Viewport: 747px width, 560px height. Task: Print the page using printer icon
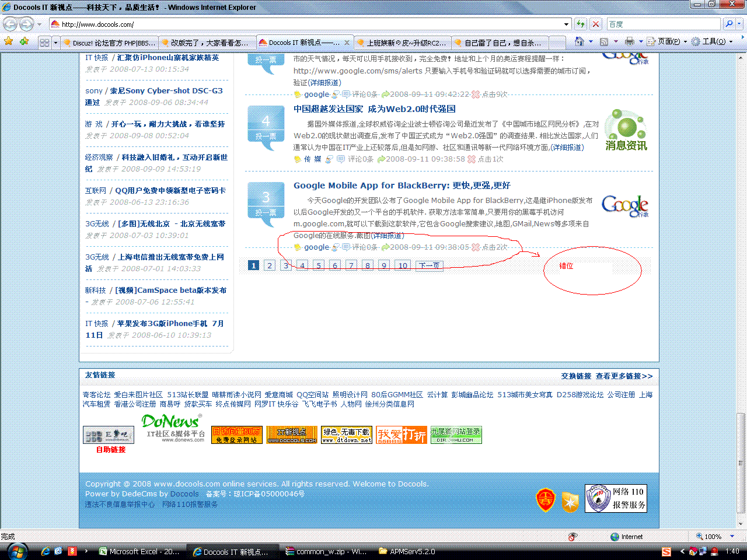pos(629,41)
